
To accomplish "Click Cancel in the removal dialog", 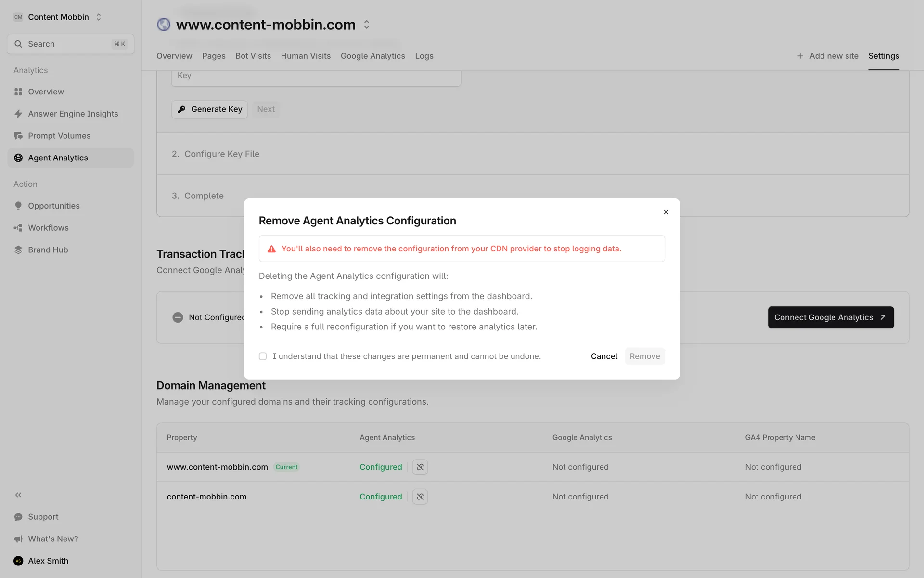I will coord(604,356).
